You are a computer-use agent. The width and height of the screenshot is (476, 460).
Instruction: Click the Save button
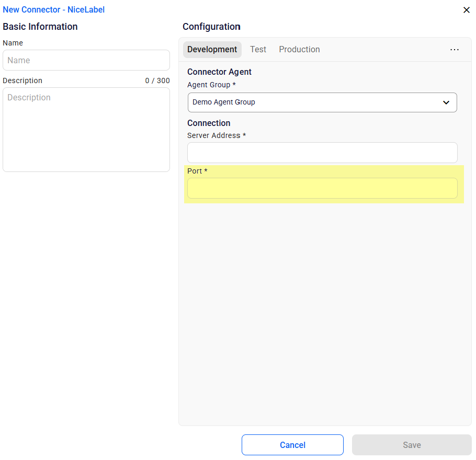point(412,445)
